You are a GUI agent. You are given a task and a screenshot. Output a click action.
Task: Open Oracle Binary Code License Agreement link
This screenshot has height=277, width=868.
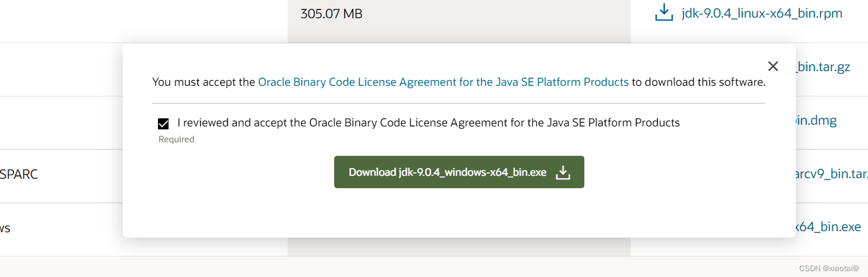click(x=443, y=82)
